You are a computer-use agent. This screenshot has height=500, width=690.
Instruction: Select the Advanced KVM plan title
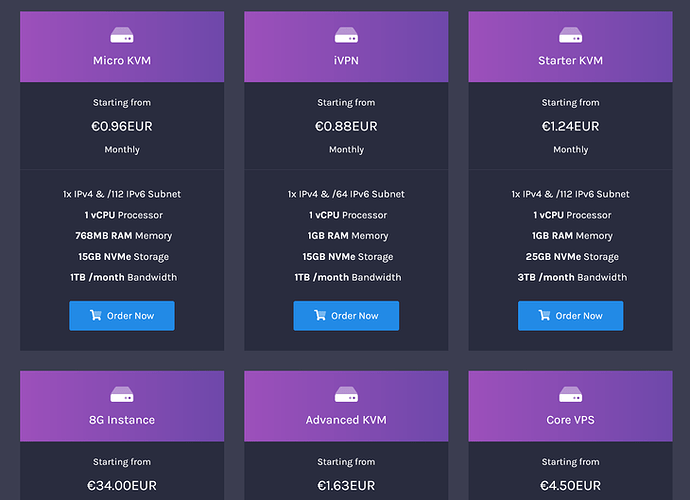pyautogui.click(x=346, y=420)
